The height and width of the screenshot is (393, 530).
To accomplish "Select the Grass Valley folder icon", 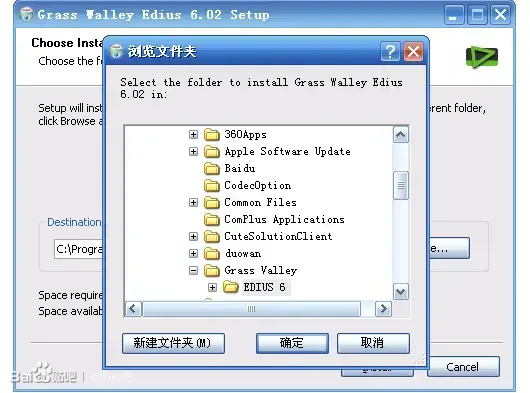I will [212, 270].
